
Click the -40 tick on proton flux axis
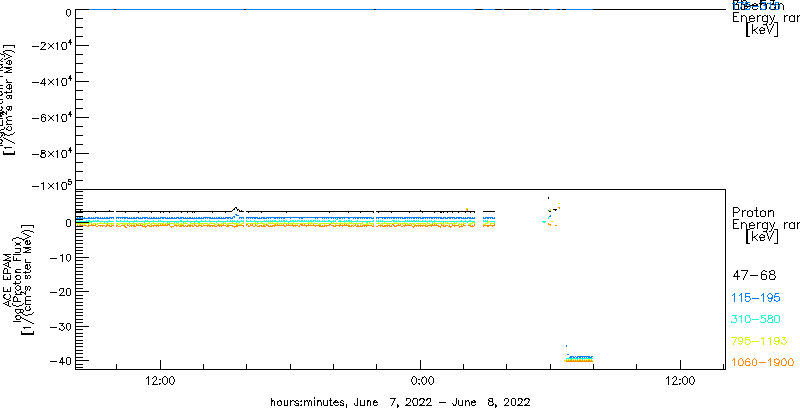click(60, 361)
